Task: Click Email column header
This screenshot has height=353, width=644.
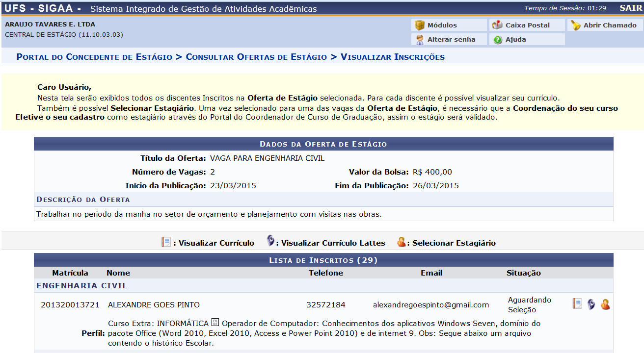Action: point(431,273)
